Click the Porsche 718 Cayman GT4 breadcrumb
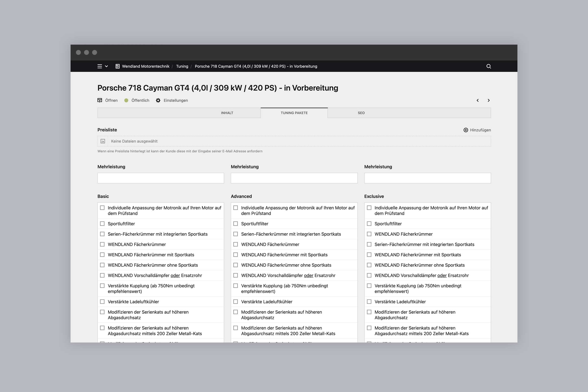This screenshot has height=392, width=588. coord(256,66)
